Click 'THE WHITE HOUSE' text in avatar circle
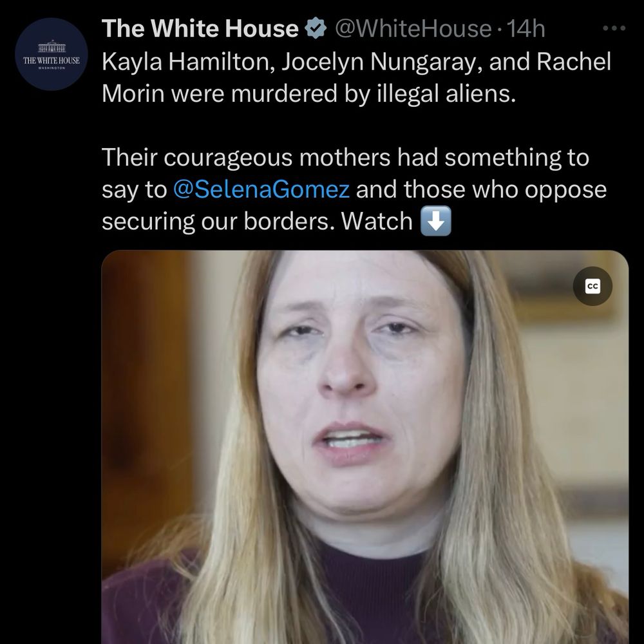Viewport: 644px width, 644px height. [x=52, y=61]
